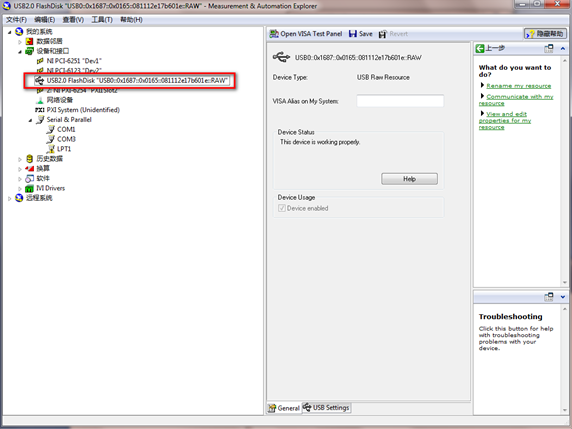572x429 pixels.
Task: Click Communicate with my resource link
Action: (516, 100)
